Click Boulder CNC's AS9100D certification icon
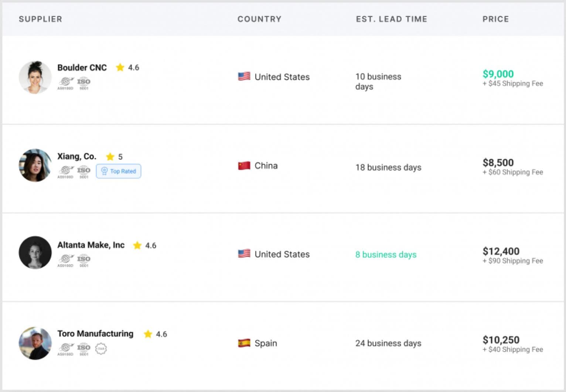This screenshot has width=566, height=392. tap(65, 83)
